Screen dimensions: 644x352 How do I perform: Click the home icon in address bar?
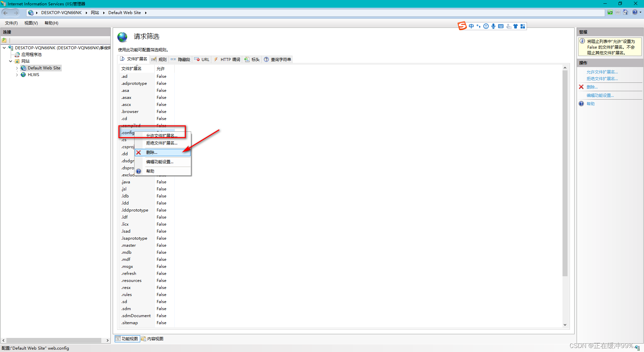coord(626,12)
